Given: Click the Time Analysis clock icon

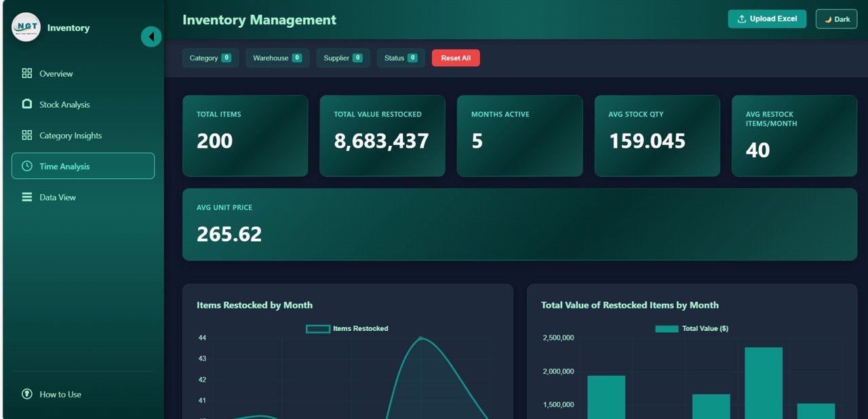Looking at the screenshot, I should [x=27, y=166].
